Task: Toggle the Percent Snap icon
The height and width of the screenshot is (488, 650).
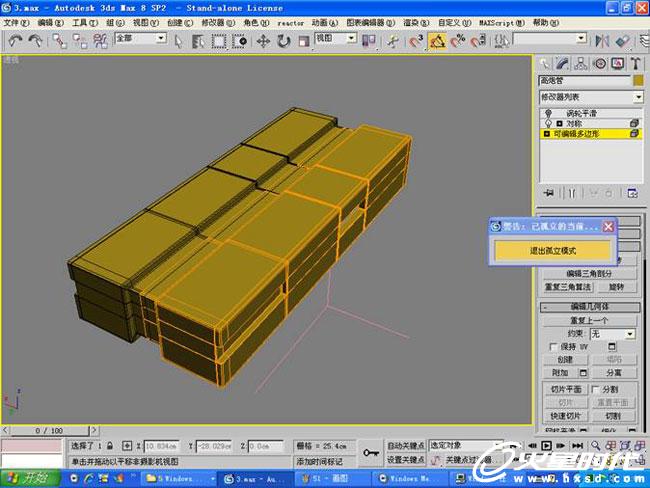Action: coord(458,41)
